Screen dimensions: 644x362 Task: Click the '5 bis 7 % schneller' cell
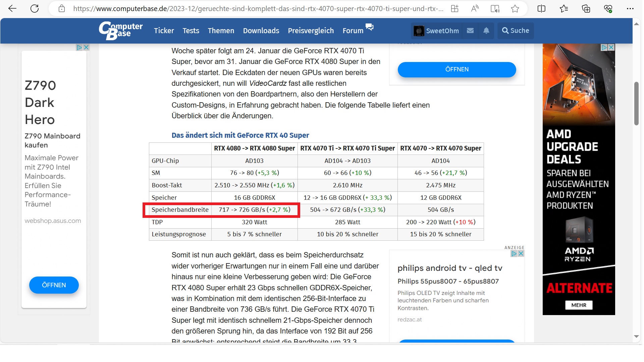point(255,234)
